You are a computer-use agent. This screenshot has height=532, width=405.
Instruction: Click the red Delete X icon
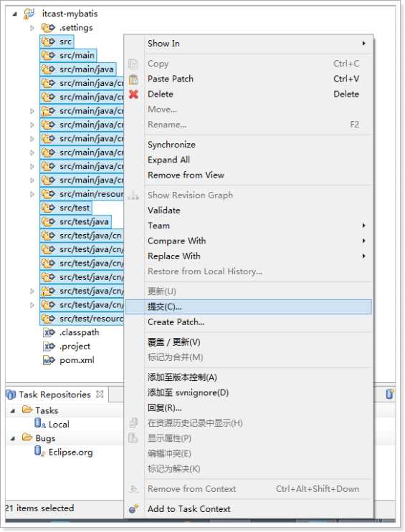coord(133,94)
